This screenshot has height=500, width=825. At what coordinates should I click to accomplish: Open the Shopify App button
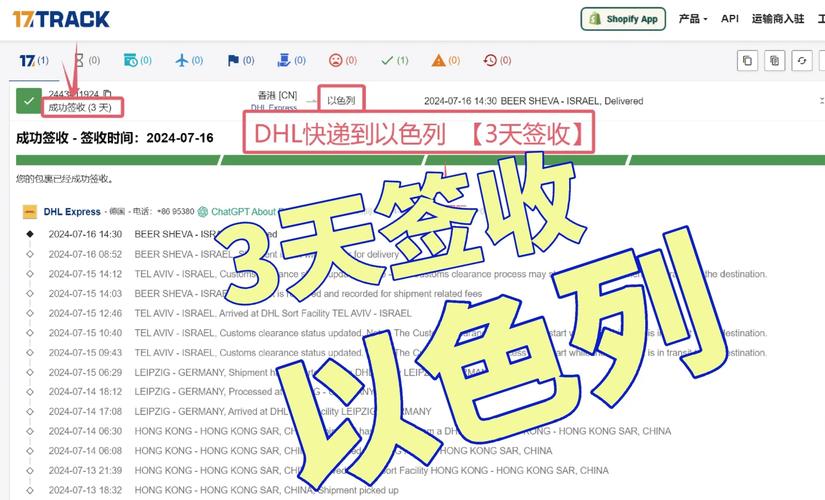(x=623, y=19)
